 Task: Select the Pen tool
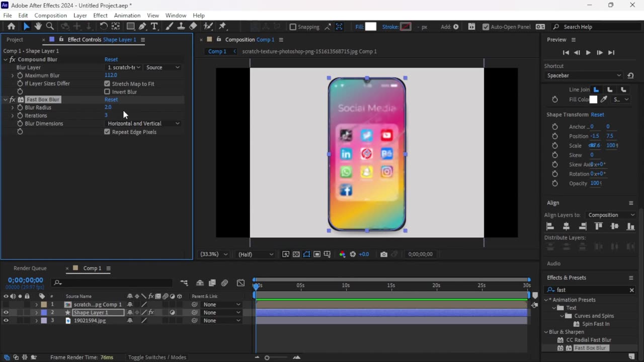click(x=142, y=27)
